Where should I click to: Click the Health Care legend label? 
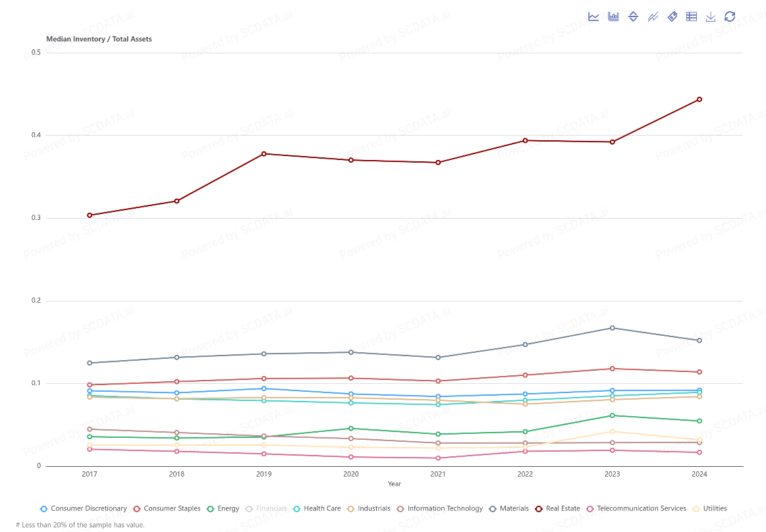[x=323, y=508]
